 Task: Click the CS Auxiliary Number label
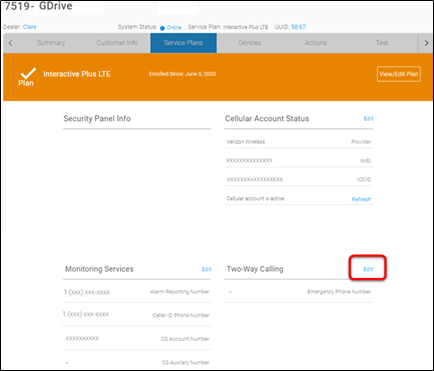point(186,362)
